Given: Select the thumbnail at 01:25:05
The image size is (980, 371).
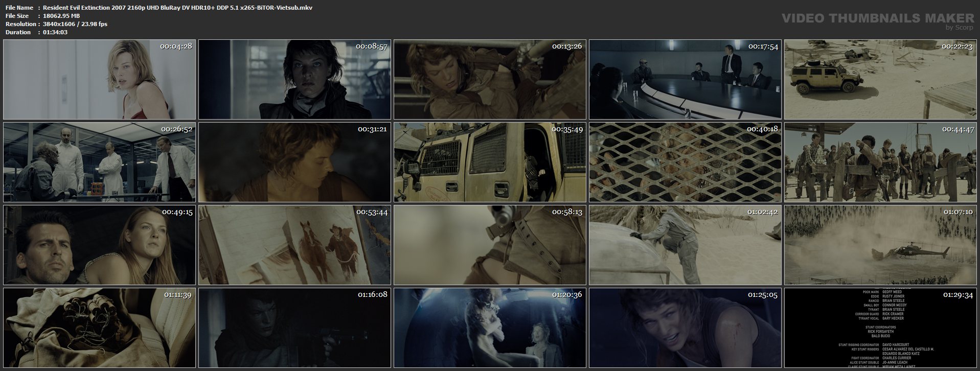Looking at the screenshot, I should point(685,328).
